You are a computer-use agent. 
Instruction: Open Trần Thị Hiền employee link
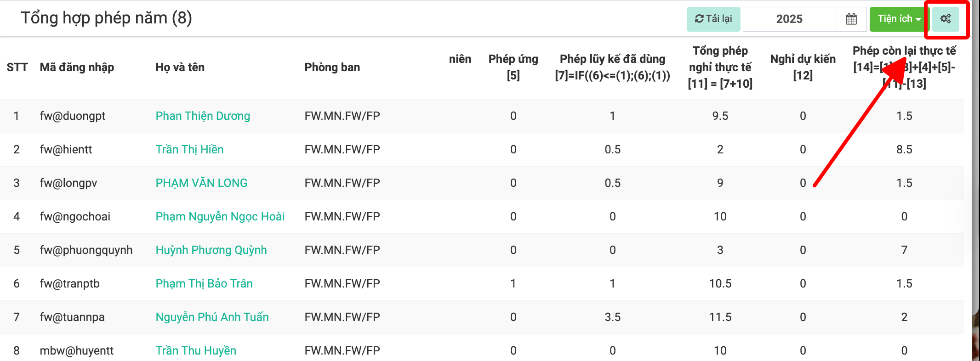tap(189, 149)
